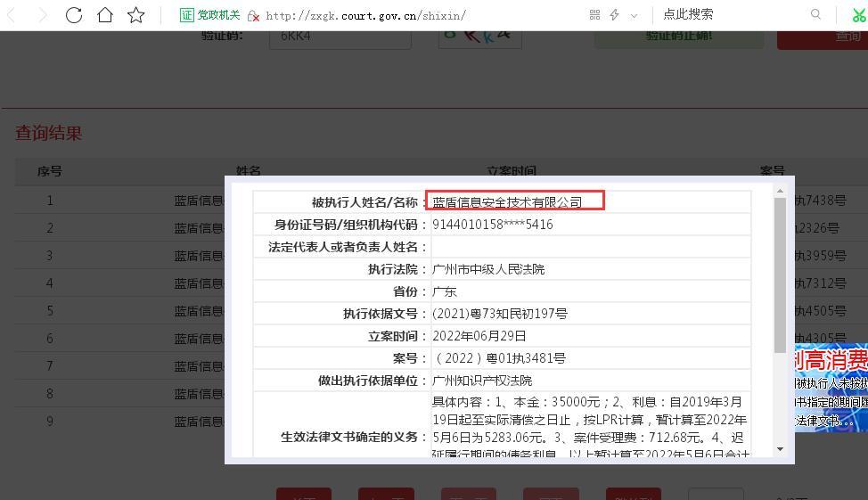
Task: Select result row number 3
Action: click(50, 255)
